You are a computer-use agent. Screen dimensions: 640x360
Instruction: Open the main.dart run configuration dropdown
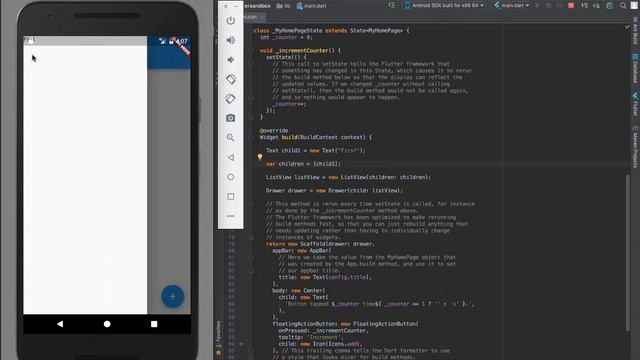[511, 6]
